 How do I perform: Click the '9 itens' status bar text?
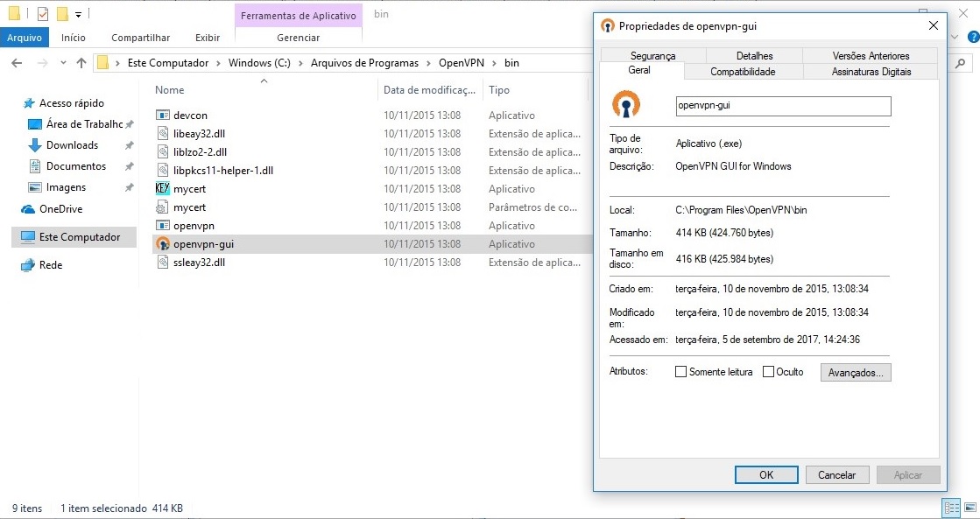click(x=27, y=508)
